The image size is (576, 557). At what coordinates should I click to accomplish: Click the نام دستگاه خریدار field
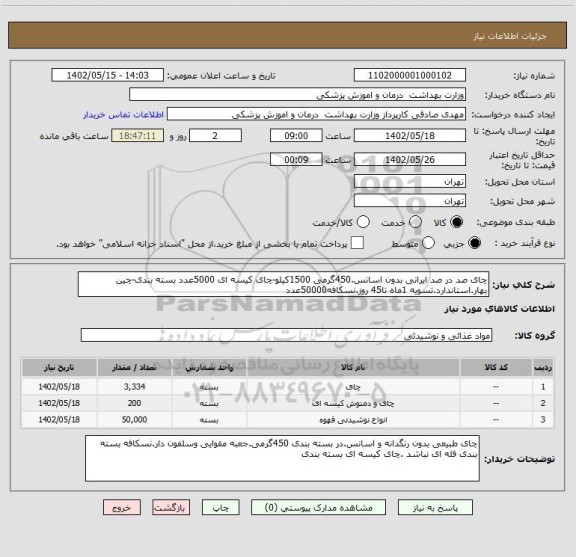pyautogui.click(x=298, y=95)
